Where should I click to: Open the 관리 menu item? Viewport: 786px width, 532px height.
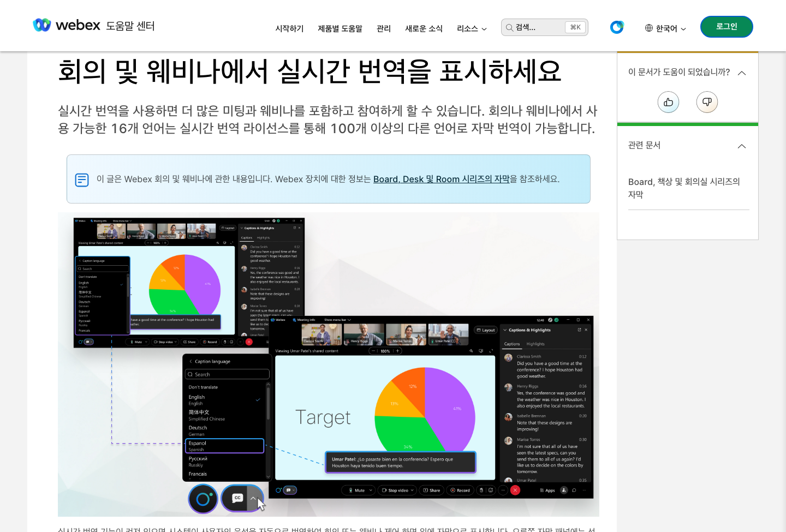pos(384,28)
